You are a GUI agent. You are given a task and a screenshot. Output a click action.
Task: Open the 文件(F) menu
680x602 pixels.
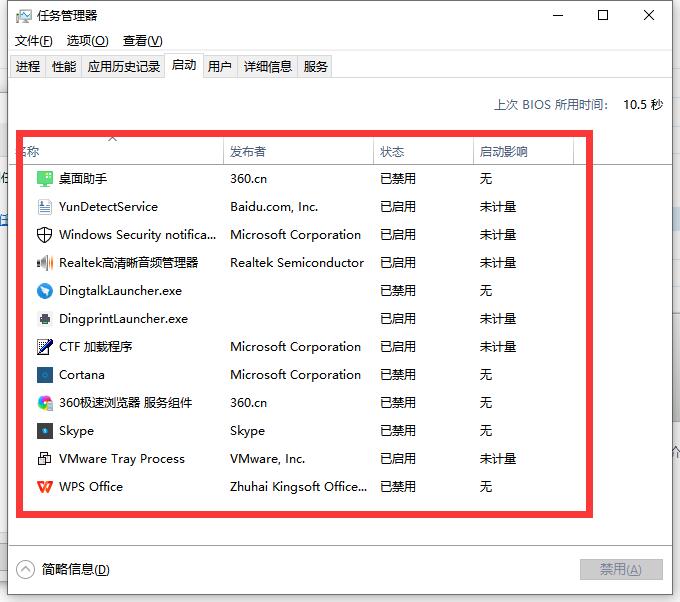(x=34, y=41)
